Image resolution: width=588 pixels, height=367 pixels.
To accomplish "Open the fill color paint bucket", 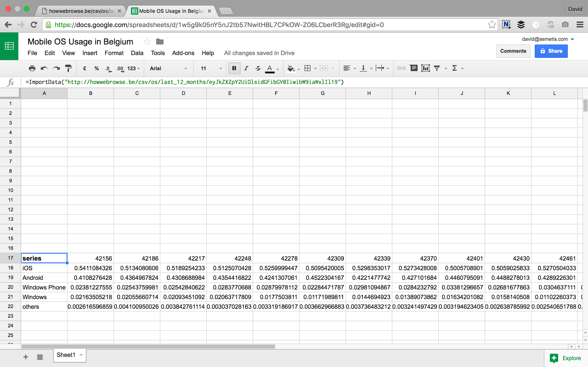I will [291, 68].
